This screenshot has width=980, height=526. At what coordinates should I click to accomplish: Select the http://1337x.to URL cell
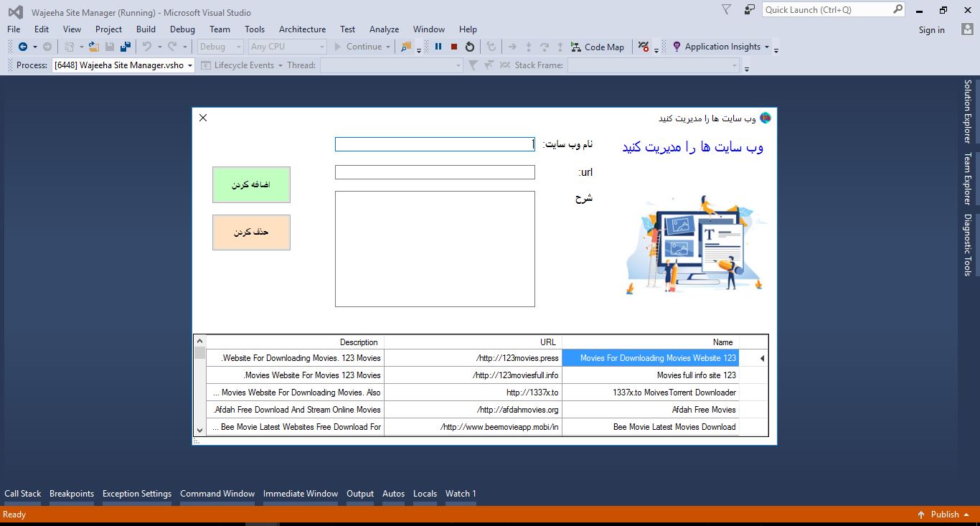[x=473, y=393]
